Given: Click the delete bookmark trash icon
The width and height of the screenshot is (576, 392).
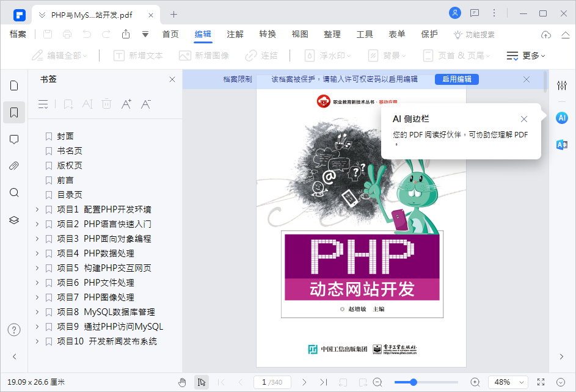Looking at the screenshot, I should tap(106, 104).
